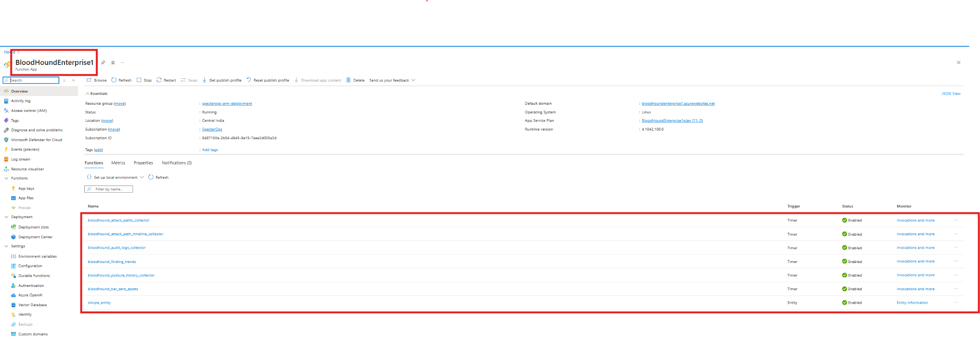The image size is (980, 339).
Task: Click the Add tags link
Action: point(210,150)
